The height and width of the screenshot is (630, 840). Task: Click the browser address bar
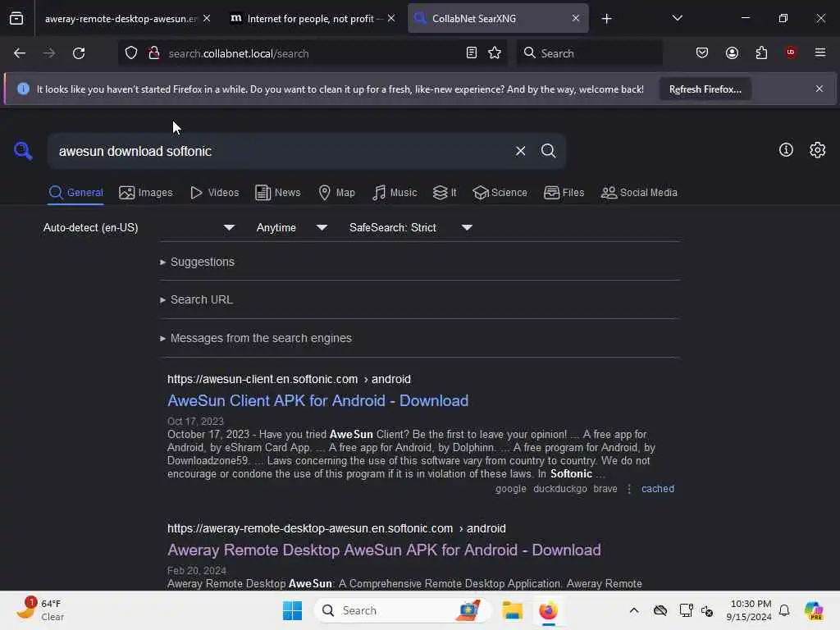(x=311, y=53)
